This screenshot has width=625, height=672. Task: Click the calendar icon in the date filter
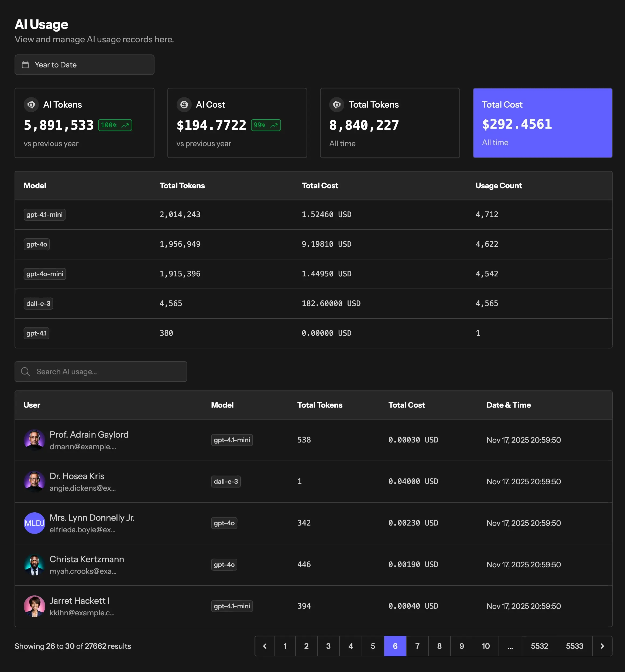click(25, 64)
